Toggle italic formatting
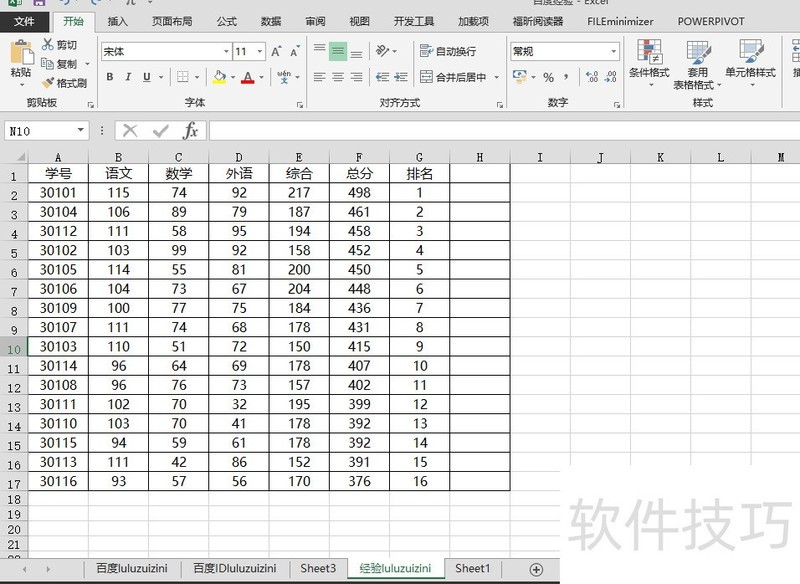The image size is (800, 584). coord(128,77)
